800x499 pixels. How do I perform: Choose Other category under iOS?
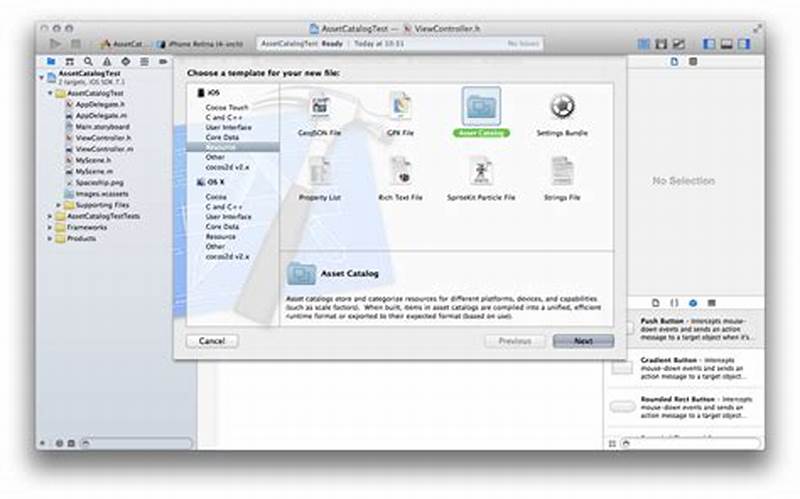[215, 157]
